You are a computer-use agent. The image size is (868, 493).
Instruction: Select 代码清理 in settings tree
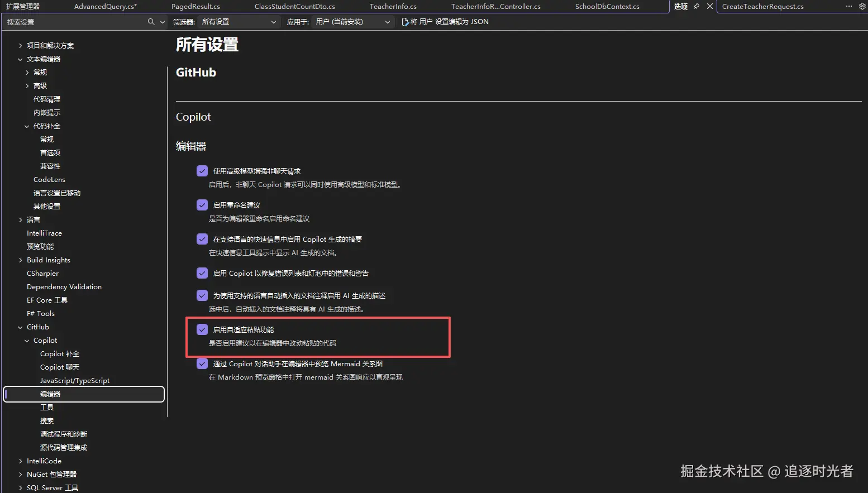47,99
